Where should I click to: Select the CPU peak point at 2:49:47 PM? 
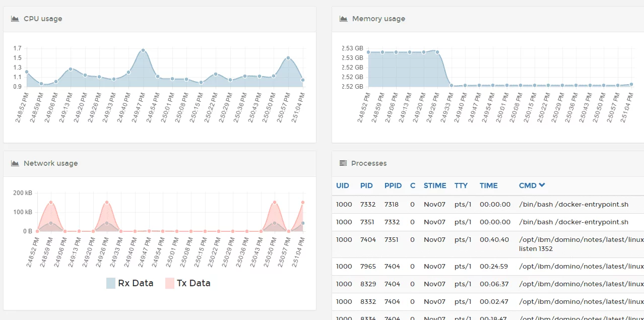click(143, 50)
